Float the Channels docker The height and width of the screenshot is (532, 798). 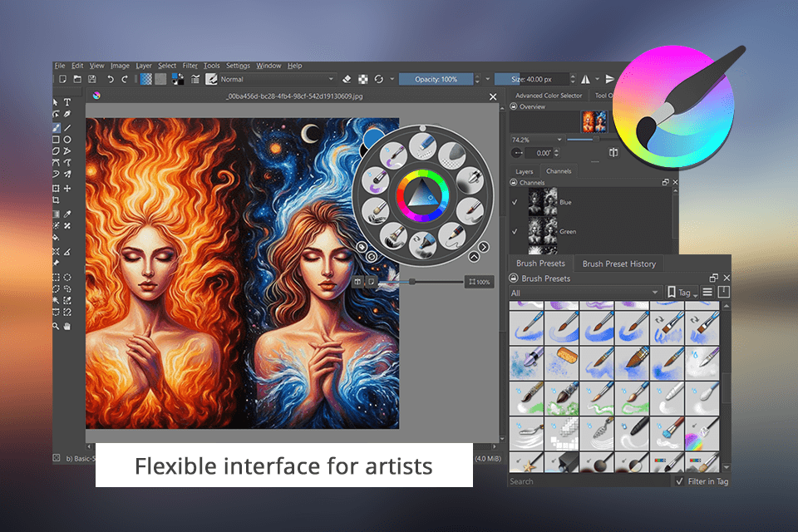point(665,182)
